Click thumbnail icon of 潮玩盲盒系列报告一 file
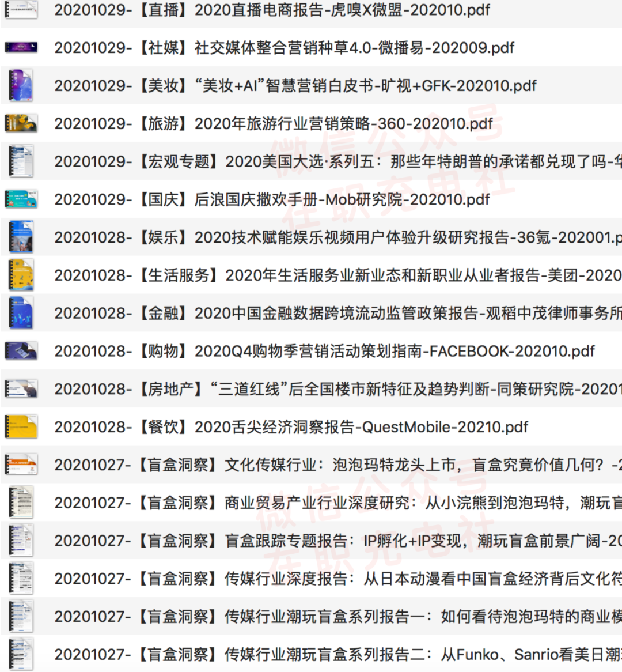622x672 pixels. (x=21, y=616)
